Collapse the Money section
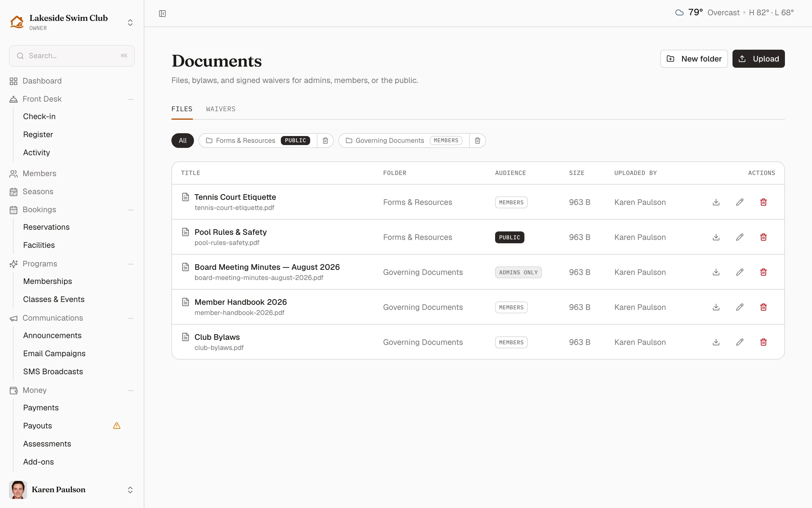Viewport: 812px width, 508px height. [x=131, y=390]
